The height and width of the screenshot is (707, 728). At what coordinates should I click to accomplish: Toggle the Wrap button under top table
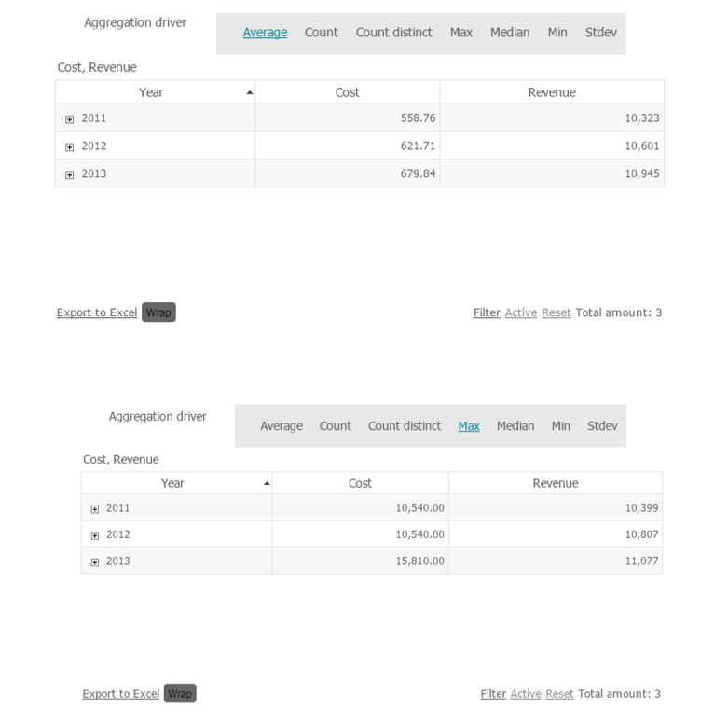tap(158, 312)
